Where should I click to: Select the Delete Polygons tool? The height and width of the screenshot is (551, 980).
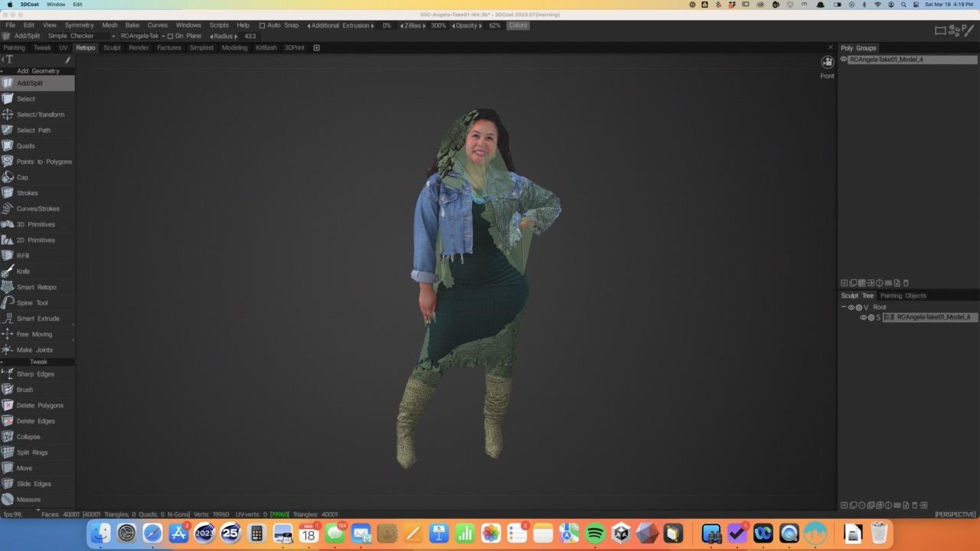[x=40, y=406]
